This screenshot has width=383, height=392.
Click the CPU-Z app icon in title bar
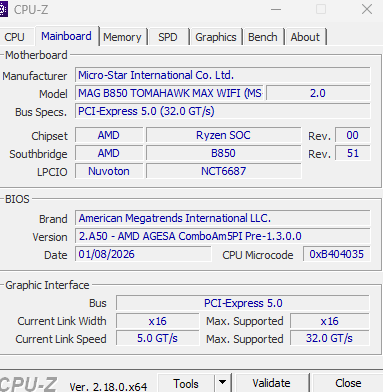click(3, 10)
